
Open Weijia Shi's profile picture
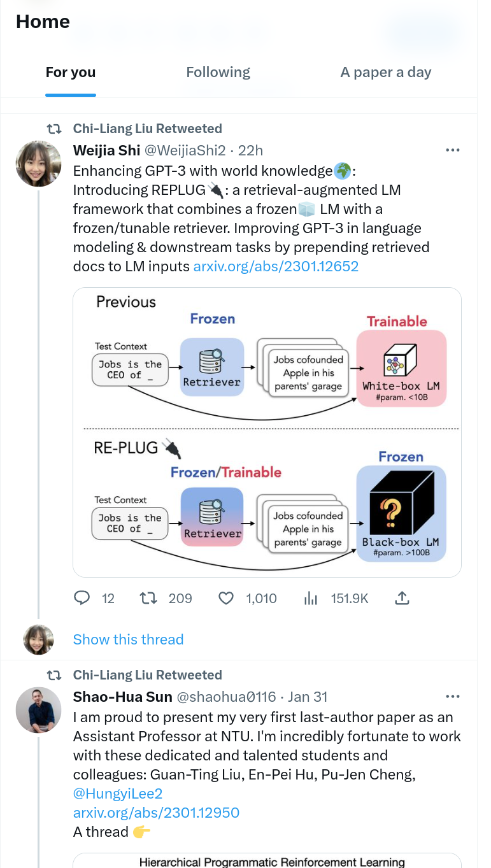38,164
